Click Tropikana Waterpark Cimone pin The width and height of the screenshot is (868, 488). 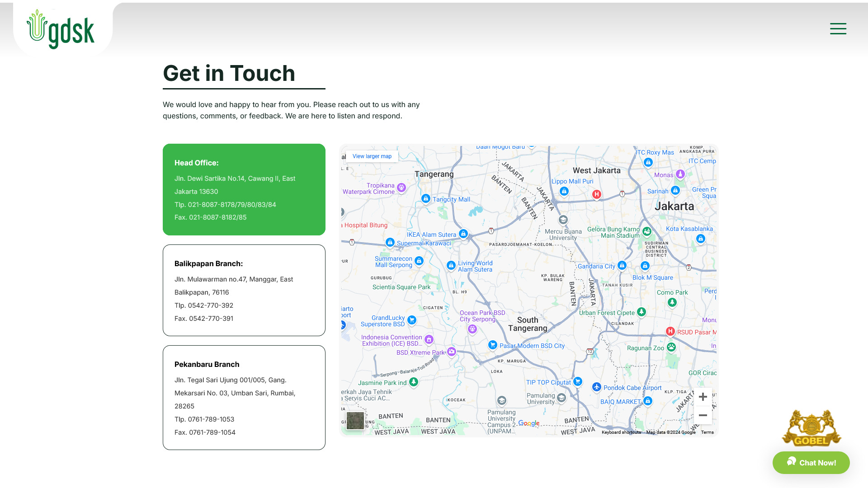401,187
